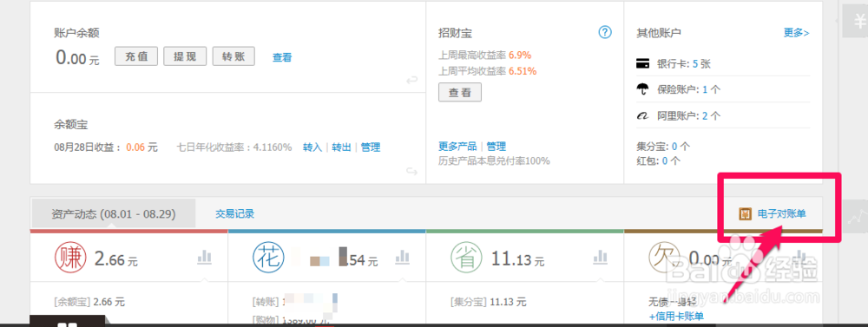Click the [余额宝] 2.66 元 detail text
This screenshot has height=327, width=868.
89,302
